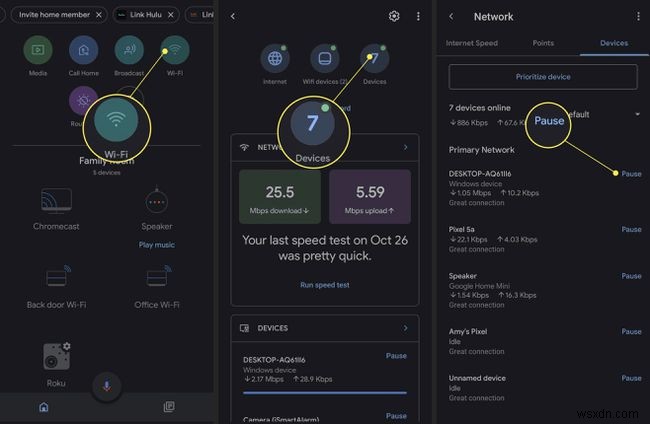
Task: Select the Link Hulu chip
Action: click(x=145, y=15)
